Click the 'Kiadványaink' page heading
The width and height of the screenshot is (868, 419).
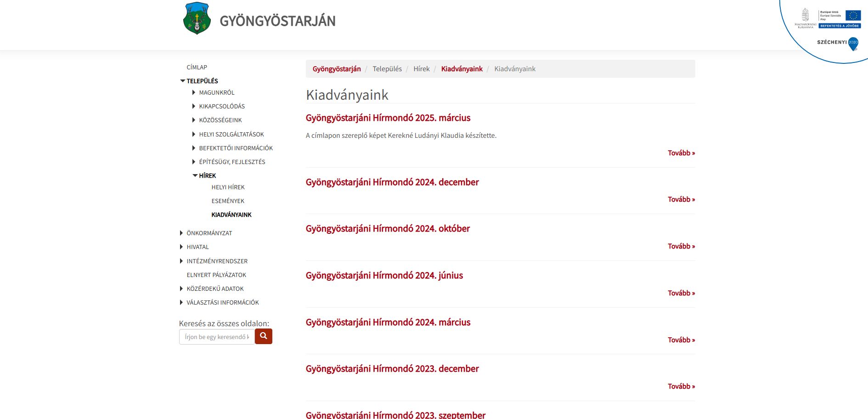pos(347,95)
